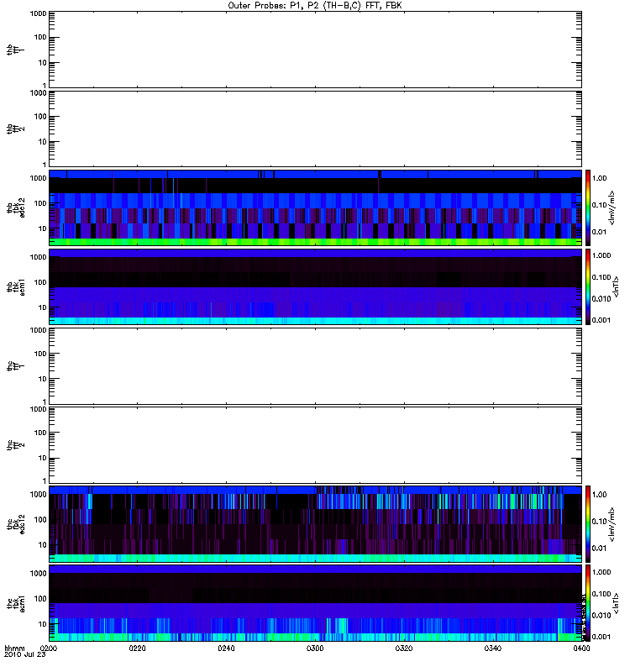Image resolution: width=630 pixels, height=672 pixels.
Task: Click the thb fbk edc12 spectrogram panel
Action: pyautogui.click(x=315, y=207)
